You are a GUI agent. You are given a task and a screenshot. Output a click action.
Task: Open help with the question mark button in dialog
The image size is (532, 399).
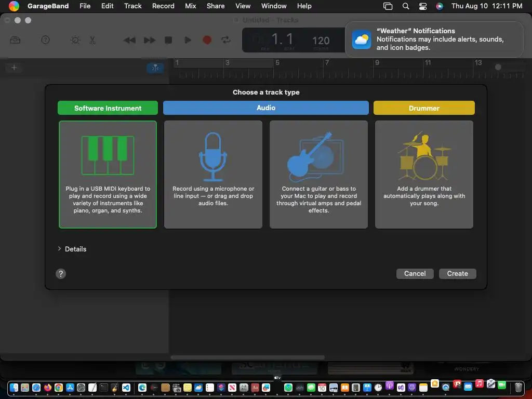click(61, 274)
